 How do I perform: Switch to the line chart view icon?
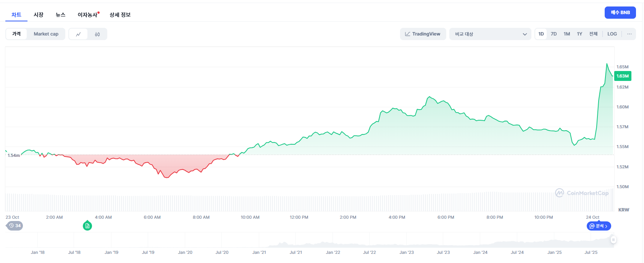[78, 34]
